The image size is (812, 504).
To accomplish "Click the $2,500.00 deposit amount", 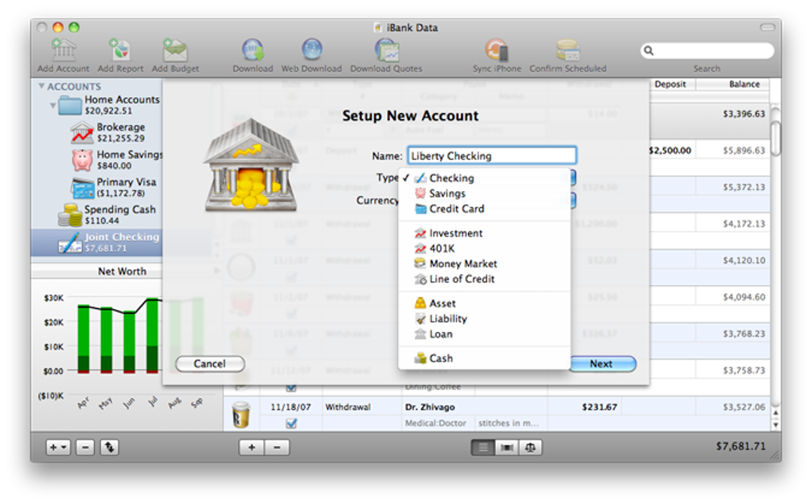I will pyautogui.click(x=670, y=150).
